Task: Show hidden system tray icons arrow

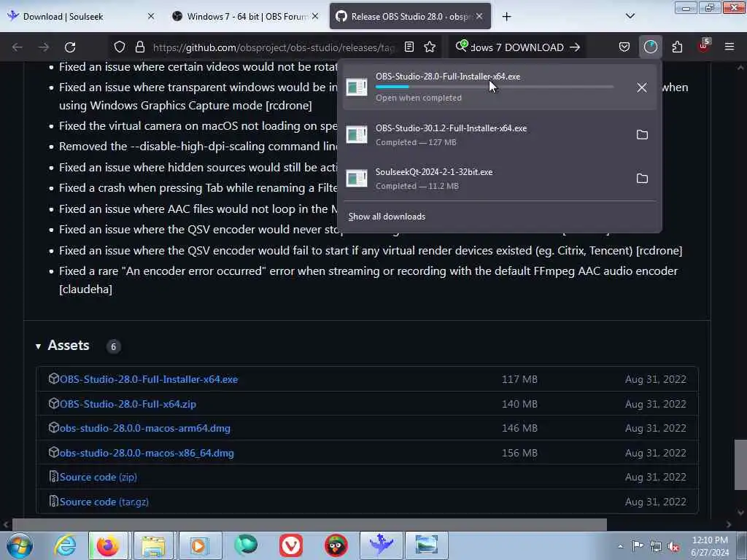Action: pyautogui.click(x=620, y=547)
